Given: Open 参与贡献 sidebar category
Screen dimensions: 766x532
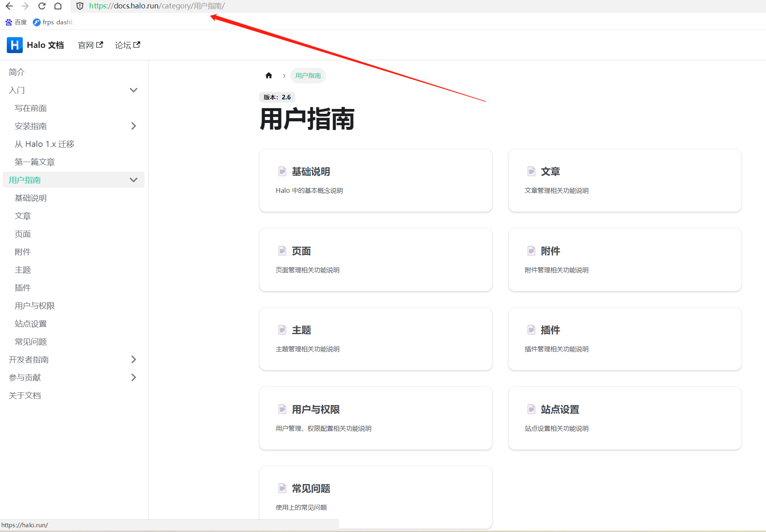Looking at the screenshot, I should pos(25,378).
